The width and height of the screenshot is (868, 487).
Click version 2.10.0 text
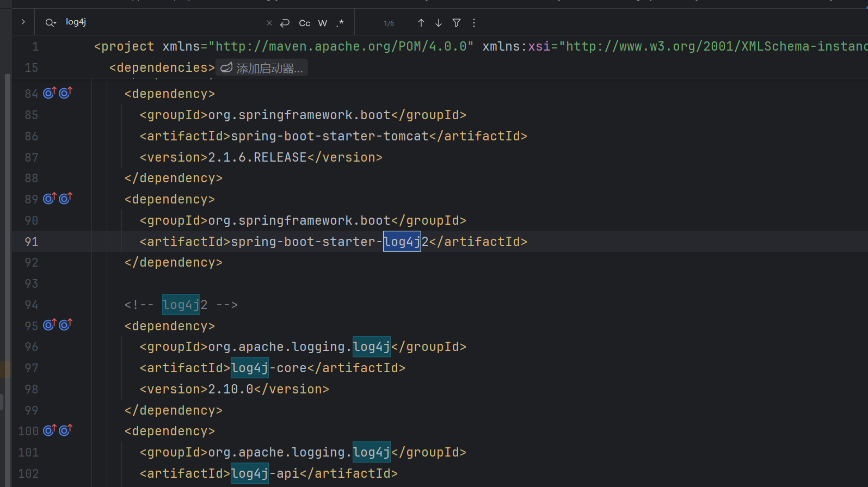point(231,389)
